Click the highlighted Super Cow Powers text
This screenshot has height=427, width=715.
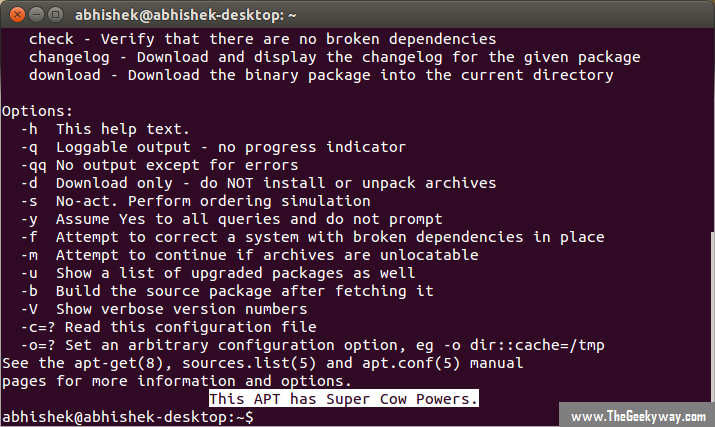click(344, 399)
